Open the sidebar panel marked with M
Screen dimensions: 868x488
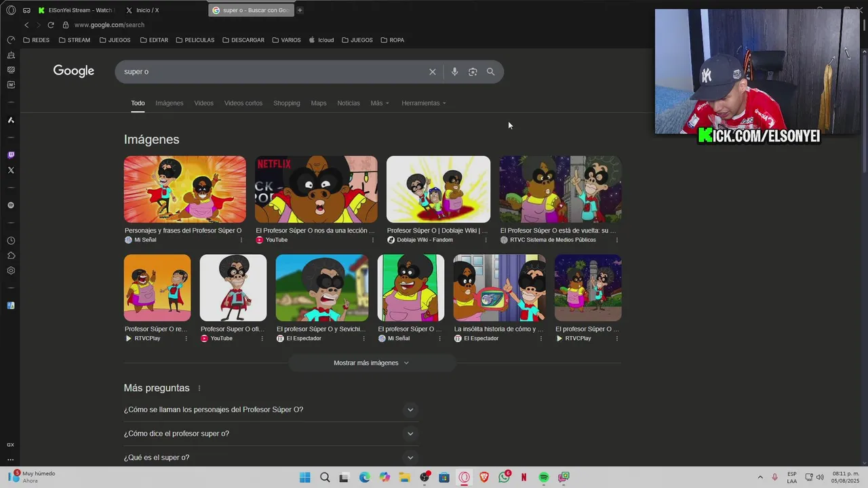pos(11,85)
